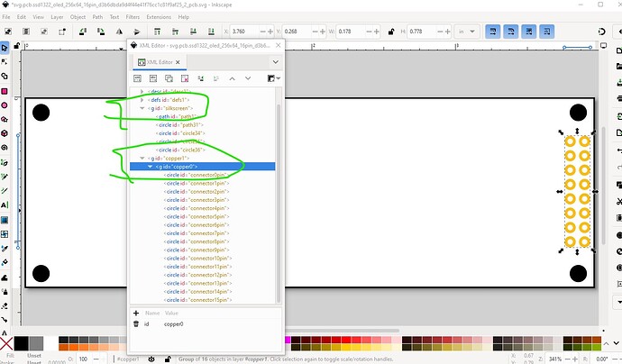Open the File menu
The image size is (622, 364).
tap(6, 17)
